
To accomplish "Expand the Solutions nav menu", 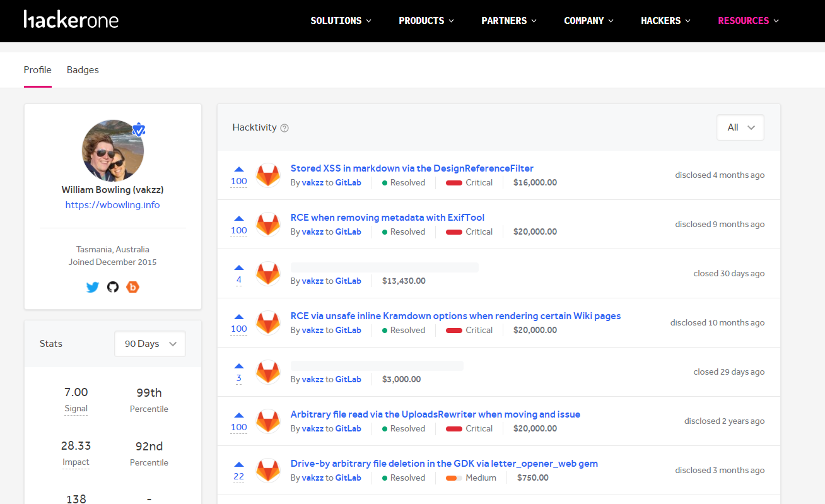I will coord(341,21).
